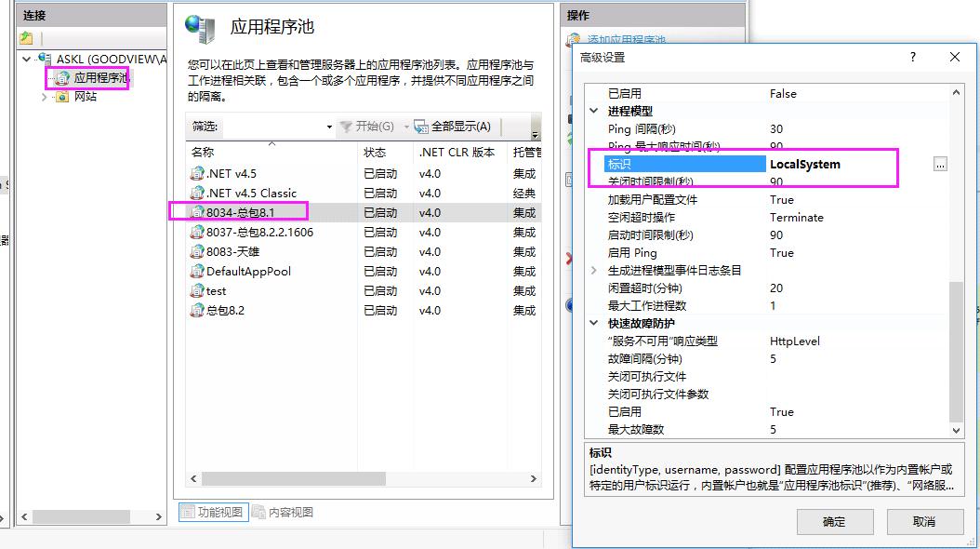Viewport: 980px width, 549px height.
Task: Click the DefaultAppPool icon in the list
Action: 197,272
